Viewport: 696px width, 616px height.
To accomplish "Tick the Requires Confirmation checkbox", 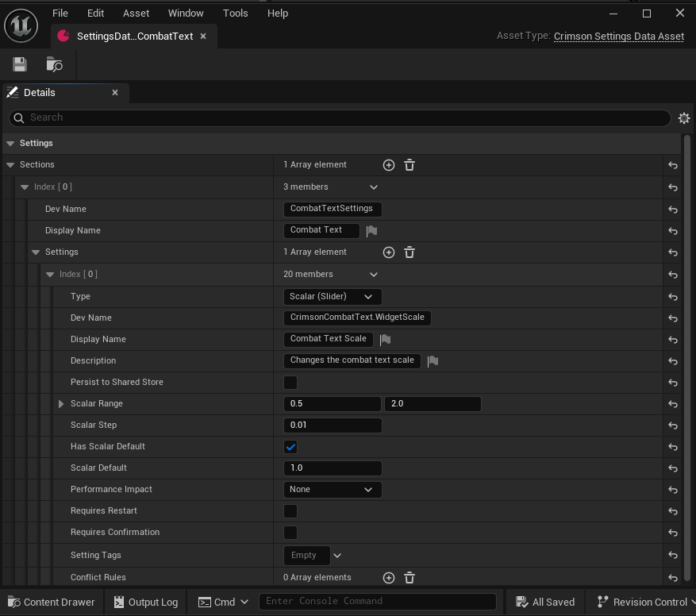I will (x=290, y=533).
